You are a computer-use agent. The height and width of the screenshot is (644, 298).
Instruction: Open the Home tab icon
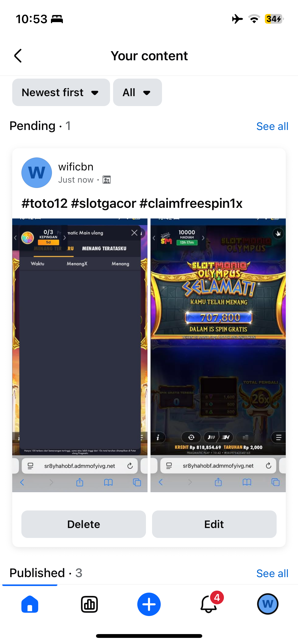(30, 604)
